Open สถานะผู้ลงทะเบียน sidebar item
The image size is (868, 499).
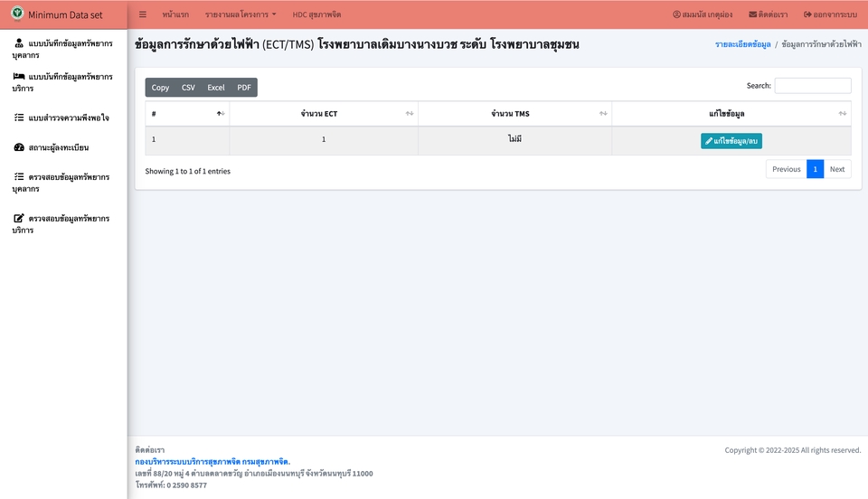click(51, 147)
